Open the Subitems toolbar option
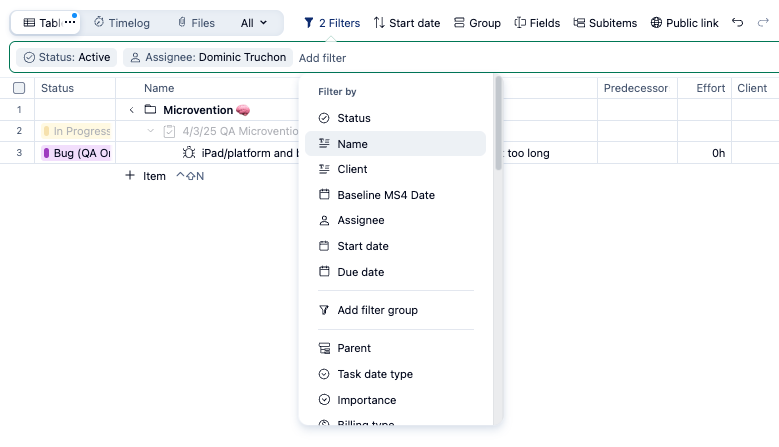 pos(605,22)
